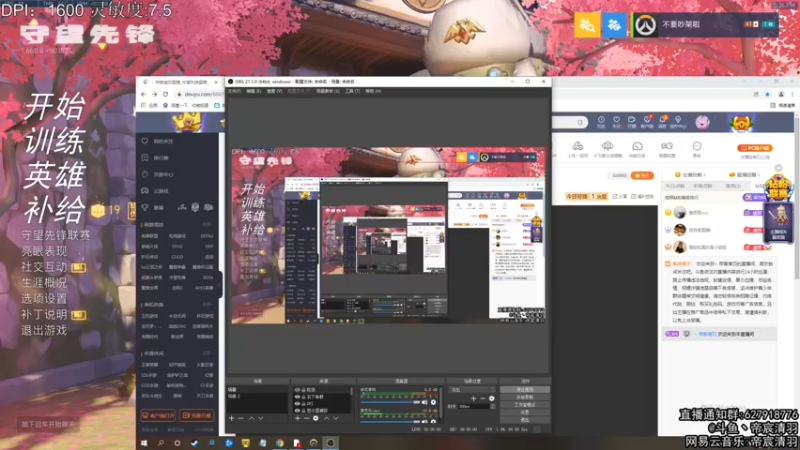The width and height of the screenshot is (800, 450).
Task: Click the Douyu follow heart icon in header
Action: pyautogui.click(x=616, y=121)
